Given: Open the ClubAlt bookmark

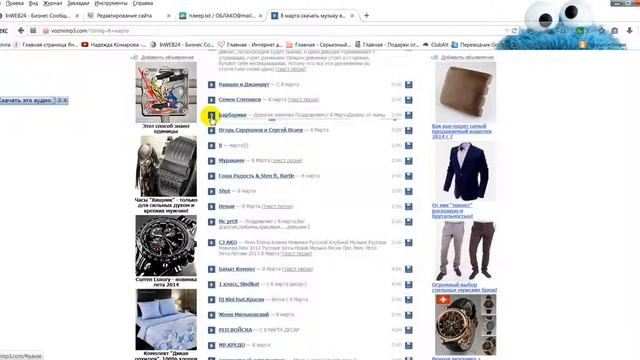Looking at the screenshot, I should [436, 44].
